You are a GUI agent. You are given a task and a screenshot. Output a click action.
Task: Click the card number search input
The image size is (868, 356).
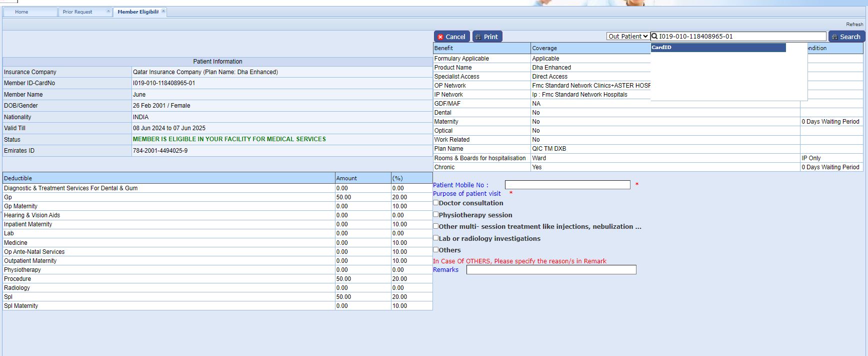point(741,37)
